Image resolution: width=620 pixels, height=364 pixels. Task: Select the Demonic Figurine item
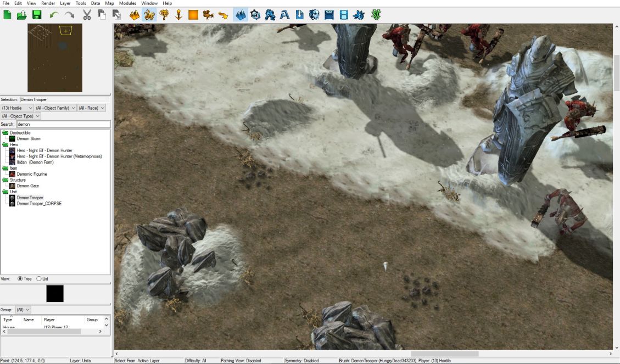point(32,174)
